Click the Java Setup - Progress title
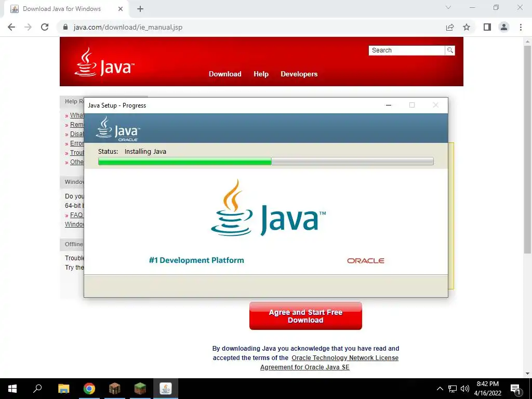Screen dimensions: 532x399 click(x=117, y=105)
